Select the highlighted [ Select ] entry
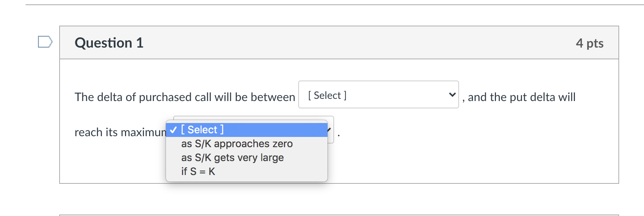Image resolution: width=644 pixels, height=216 pixels. (201, 129)
